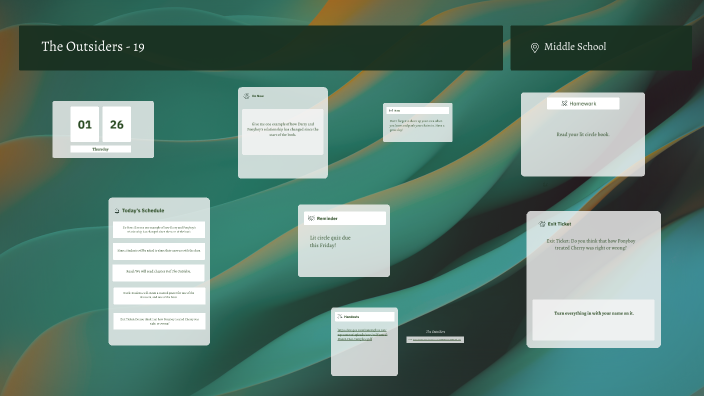Viewport: 704px width, 396px height.
Task: Click the Handouts title bar
Action: [x=365, y=317]
